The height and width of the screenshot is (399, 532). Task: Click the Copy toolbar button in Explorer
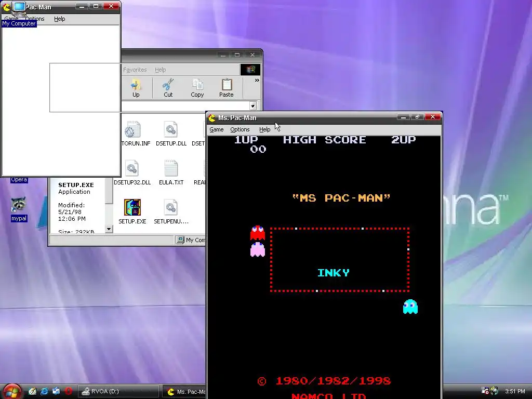(197, 88)
